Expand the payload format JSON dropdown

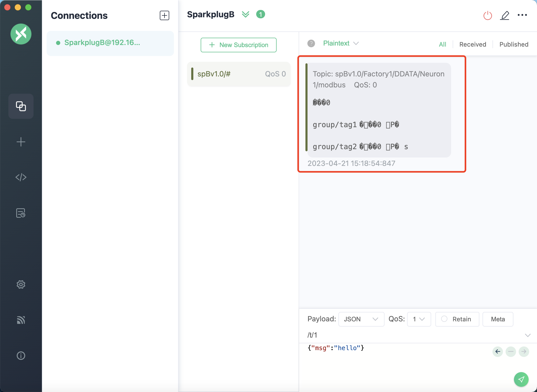pyautogui.click(x=361, y=319)
